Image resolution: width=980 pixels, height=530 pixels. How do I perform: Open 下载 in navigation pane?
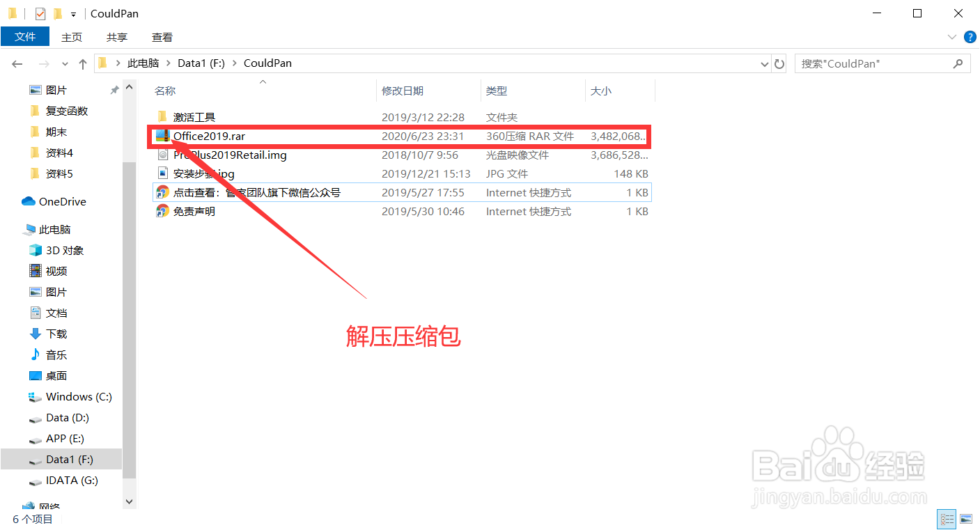tap(56, 334)
